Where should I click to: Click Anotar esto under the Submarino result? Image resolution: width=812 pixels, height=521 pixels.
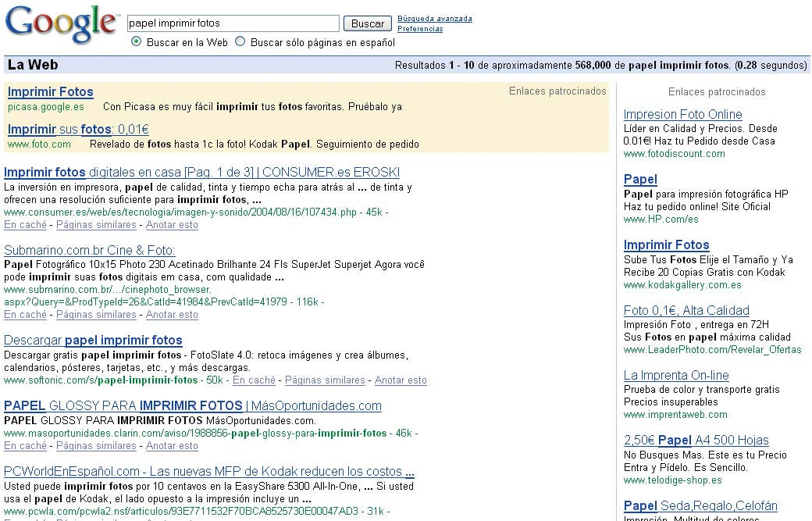point(172,314)
